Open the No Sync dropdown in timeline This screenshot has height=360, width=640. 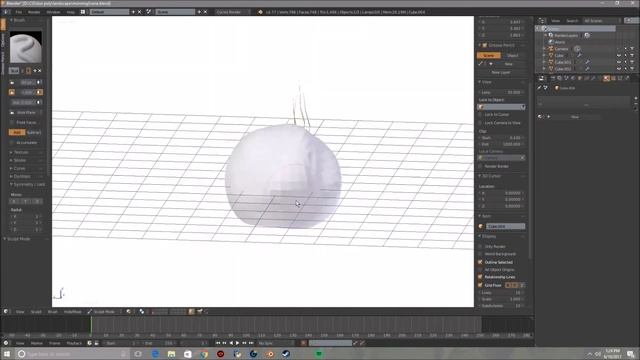(x=275, y=343)
